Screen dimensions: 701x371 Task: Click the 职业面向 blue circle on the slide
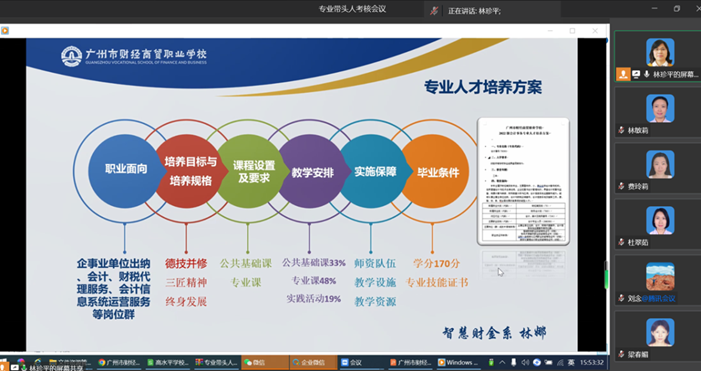(126, 170)
